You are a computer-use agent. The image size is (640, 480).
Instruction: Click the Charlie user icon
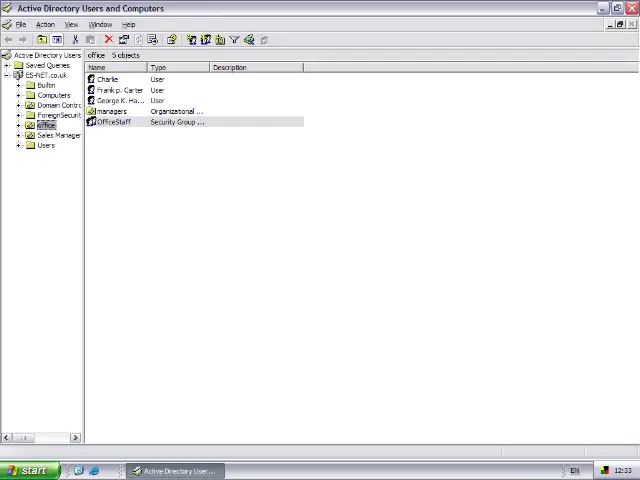tap(91, 79)
